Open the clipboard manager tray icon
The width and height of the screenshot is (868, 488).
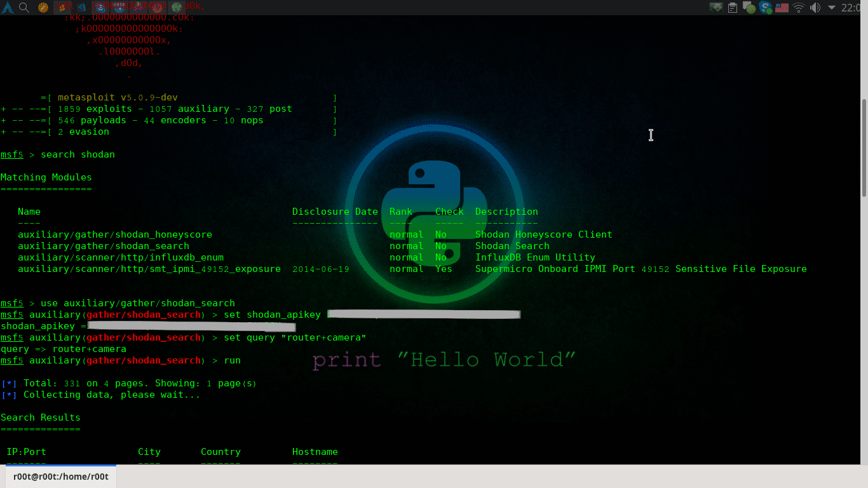pyautogui.click(x=733, y=8)
